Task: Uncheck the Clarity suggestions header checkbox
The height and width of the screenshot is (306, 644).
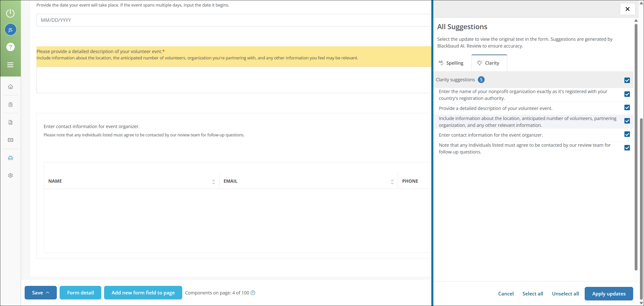Action: (627, 80)
